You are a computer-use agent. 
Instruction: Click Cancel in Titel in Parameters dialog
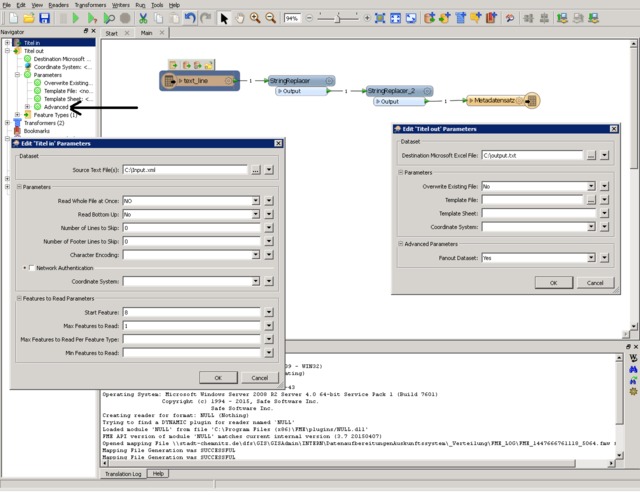tap(259, 377)
